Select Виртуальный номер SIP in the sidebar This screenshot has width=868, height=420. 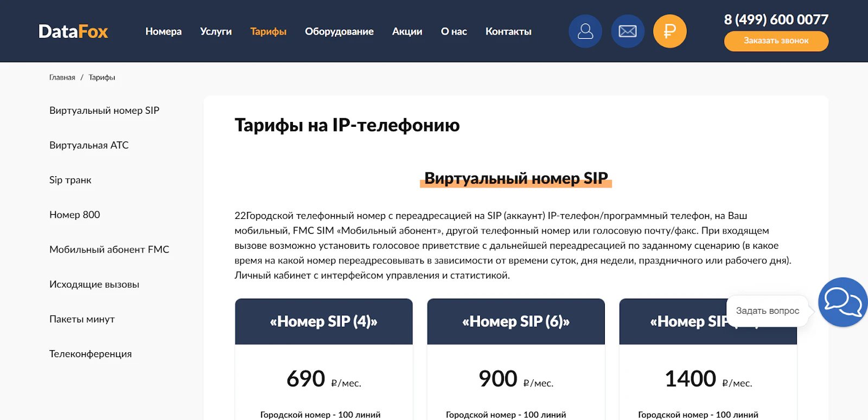[x=104, y=111]
